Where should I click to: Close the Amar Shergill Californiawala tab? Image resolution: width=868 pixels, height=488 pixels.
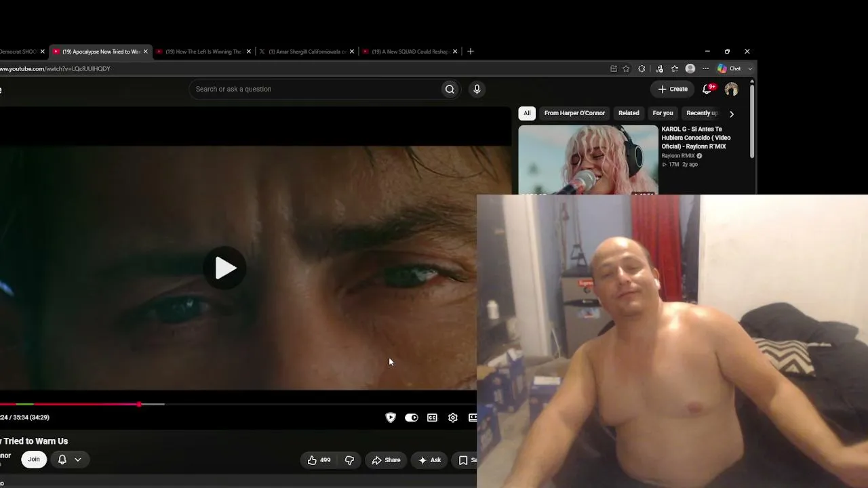point(351,52)
